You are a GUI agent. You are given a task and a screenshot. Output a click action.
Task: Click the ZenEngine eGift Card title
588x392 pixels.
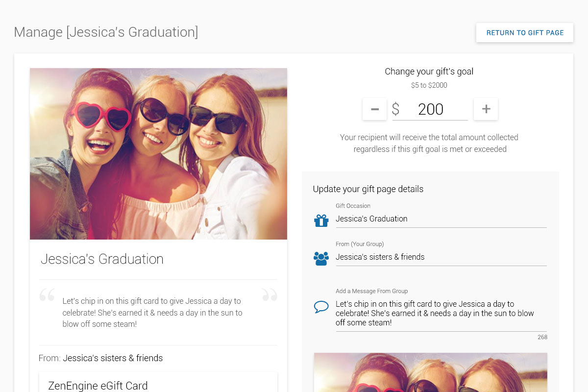coord(98,386)
